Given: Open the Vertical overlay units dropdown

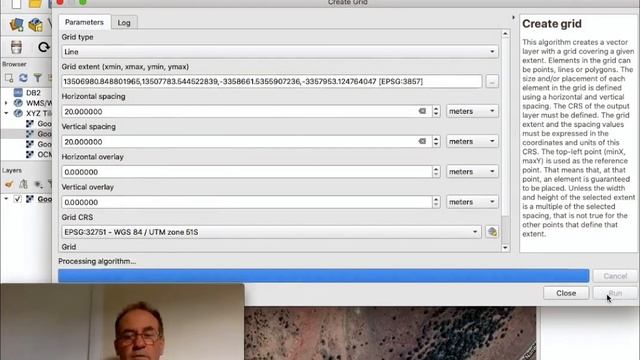Looking at the screenshot, I should (472, 202).
